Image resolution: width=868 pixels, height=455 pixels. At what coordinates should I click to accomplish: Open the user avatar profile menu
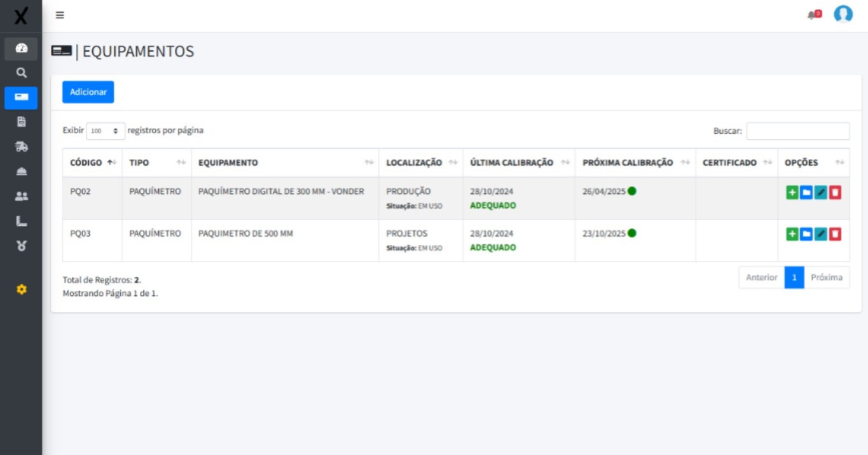(843, 14)
